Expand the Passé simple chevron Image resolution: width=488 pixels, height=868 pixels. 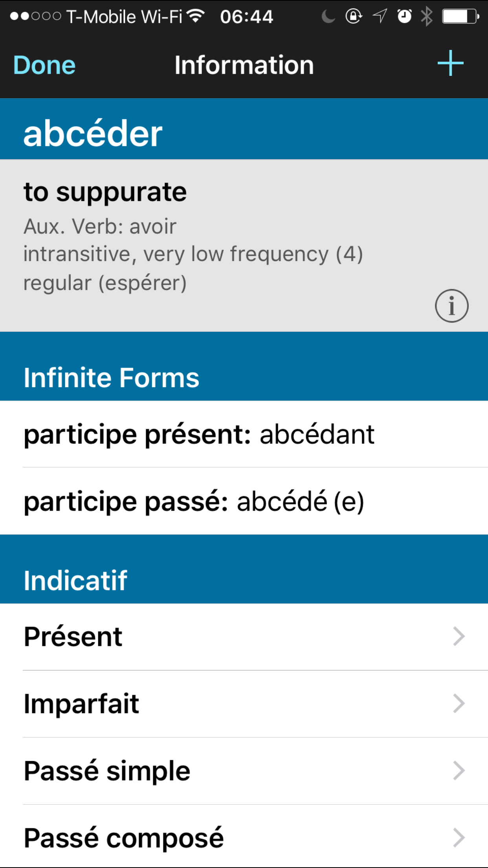coord(459,771)
